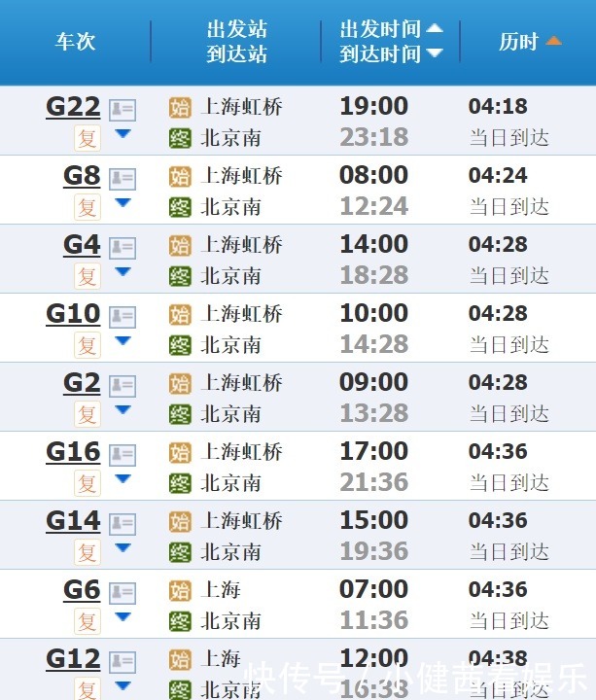The width and height of the screenshot is (596, 700).
Task: Click the 复 badge under G10
Action: tap(88, 344)
